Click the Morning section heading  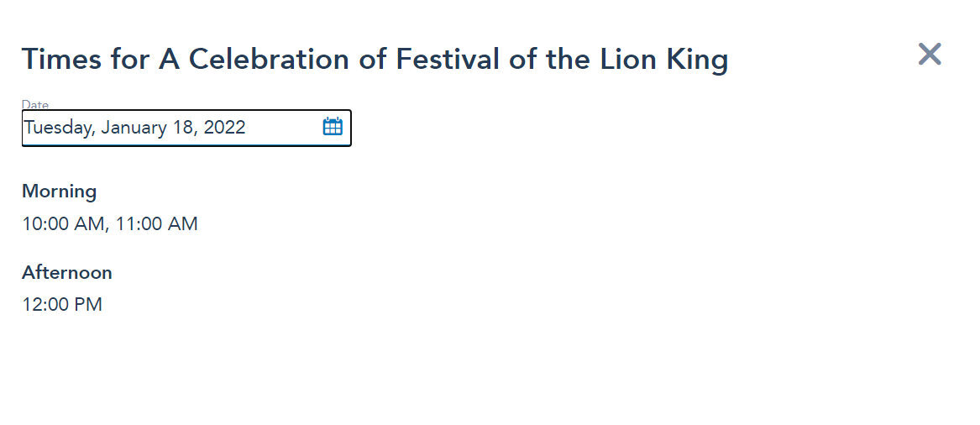click(59, 192)
